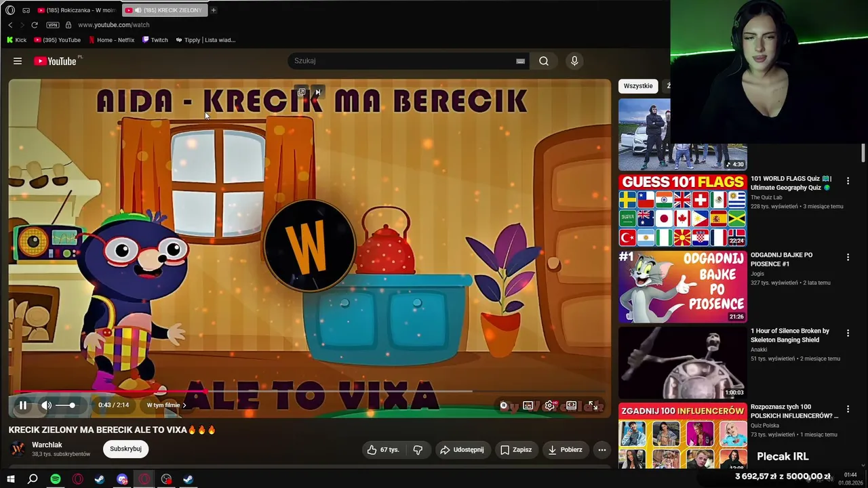
Task: Expand the YouTube guide hamburger menu
Action: coord(18,61)
